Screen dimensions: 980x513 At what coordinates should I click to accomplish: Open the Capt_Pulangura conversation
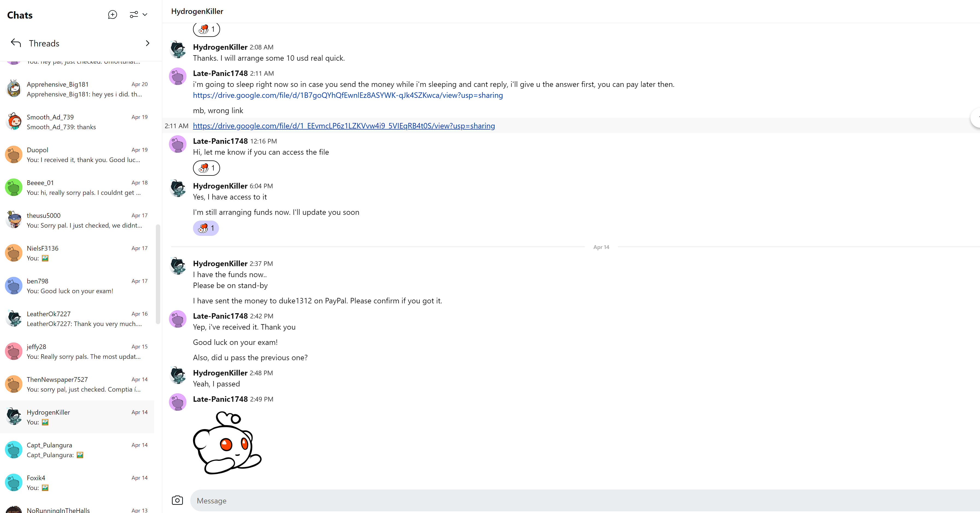point(84,450)
